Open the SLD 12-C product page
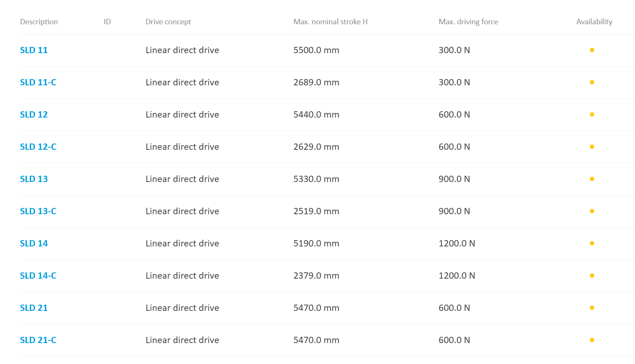Image resolution: width=635 pixels, height=364 pixels. 38,147
